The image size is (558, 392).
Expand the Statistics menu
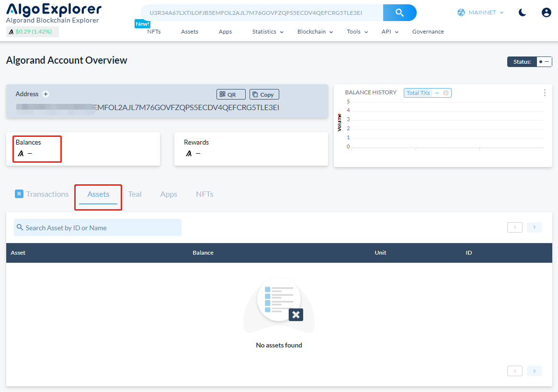click(268, 32)
